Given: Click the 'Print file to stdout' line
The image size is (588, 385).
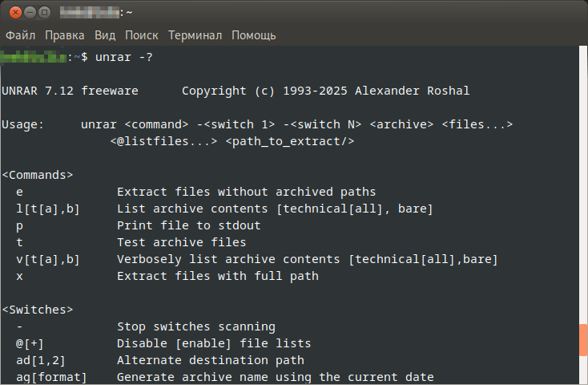Looking at the screenshot, I should coord(189,225).
